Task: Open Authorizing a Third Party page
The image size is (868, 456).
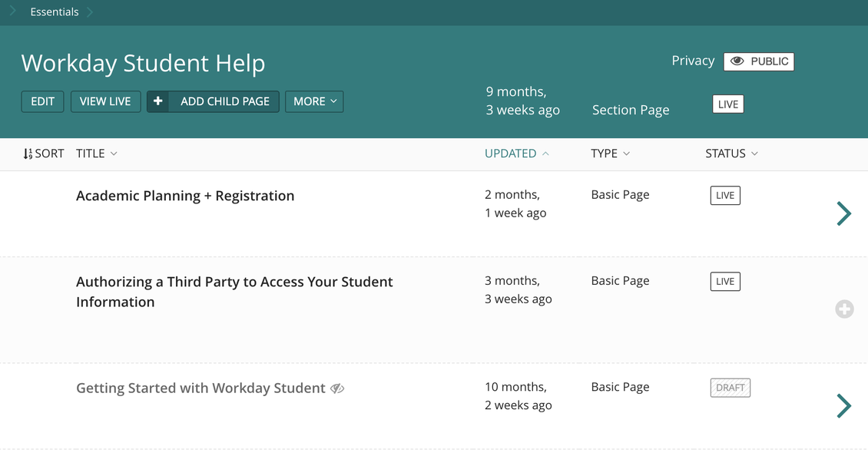Action: [234, 292]
